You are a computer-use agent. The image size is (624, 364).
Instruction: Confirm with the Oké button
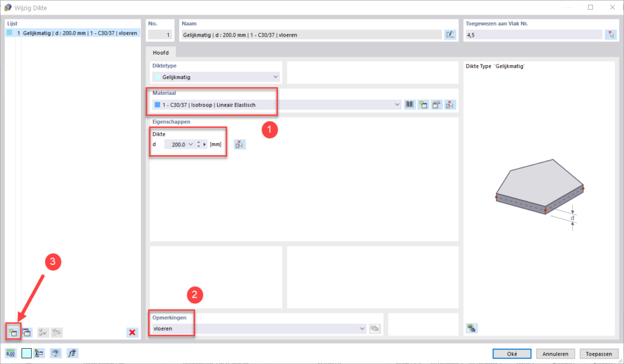tap(512, 353)
